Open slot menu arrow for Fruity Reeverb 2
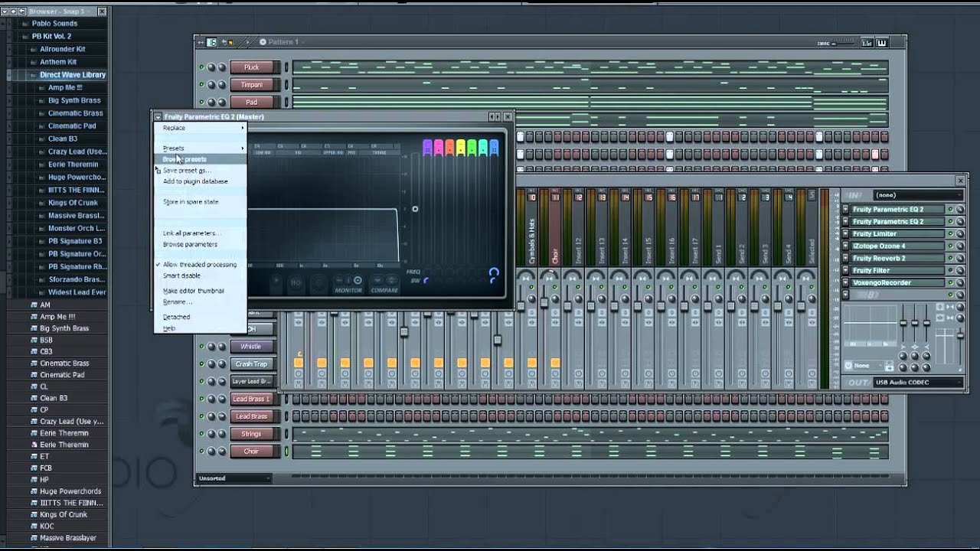980x551 pixels. pos(846,258)
